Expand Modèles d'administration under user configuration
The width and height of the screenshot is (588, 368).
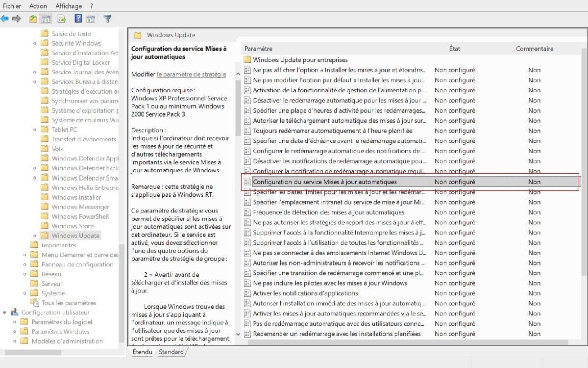[x=15, y=342]
